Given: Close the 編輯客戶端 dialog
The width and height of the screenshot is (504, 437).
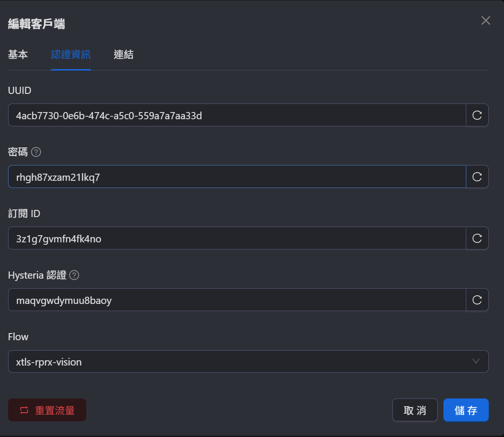Looking at the screenshot, I should click(x=486, y=21).
